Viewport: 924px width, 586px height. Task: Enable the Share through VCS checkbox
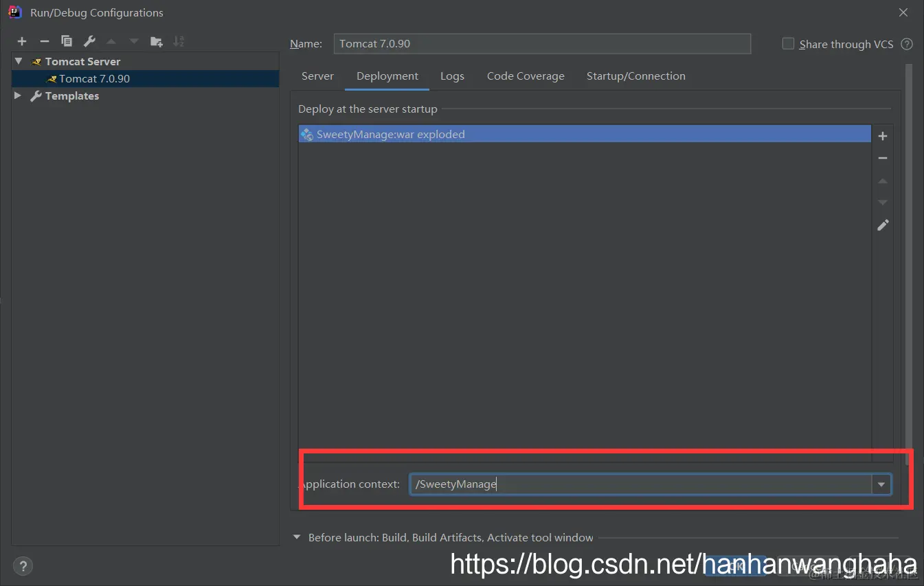pyautogui.click(x=788, y=43)
